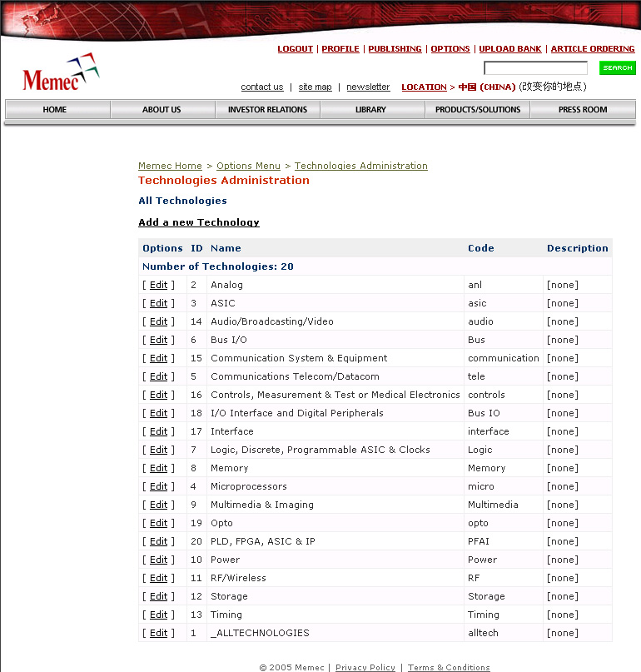Click Options Menu breadcrumb
The height and width of the screenshot is (672, 641).
pyautogui.click(x=249, y=166)
